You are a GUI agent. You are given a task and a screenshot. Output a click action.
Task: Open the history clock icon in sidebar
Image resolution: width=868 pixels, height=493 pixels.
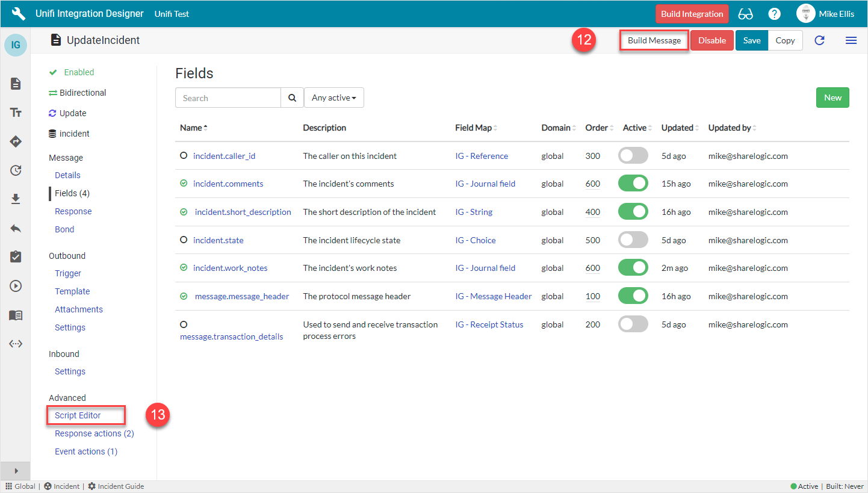pyautogui.click(x=16, y=170)
